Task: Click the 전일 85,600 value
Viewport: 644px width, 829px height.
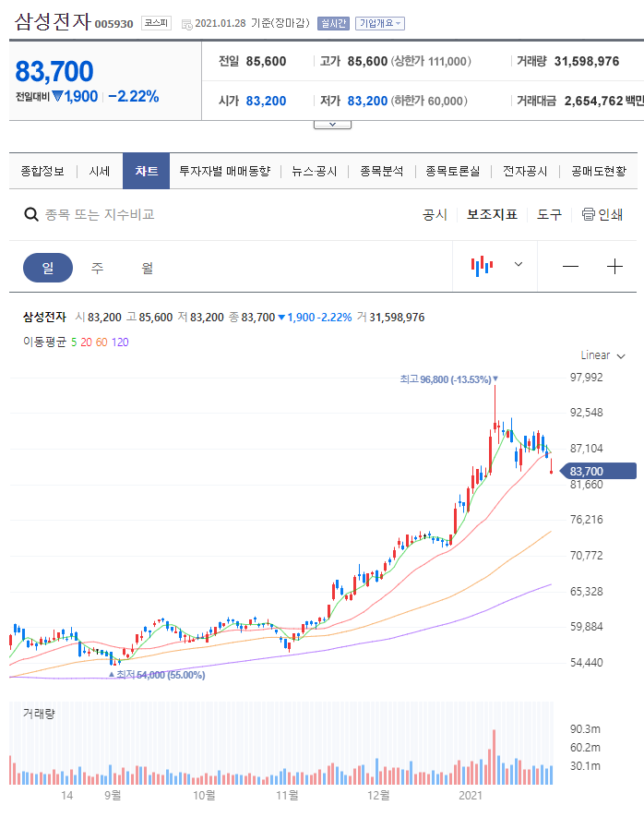Action: pyautogui.click(x=266, y=61)
